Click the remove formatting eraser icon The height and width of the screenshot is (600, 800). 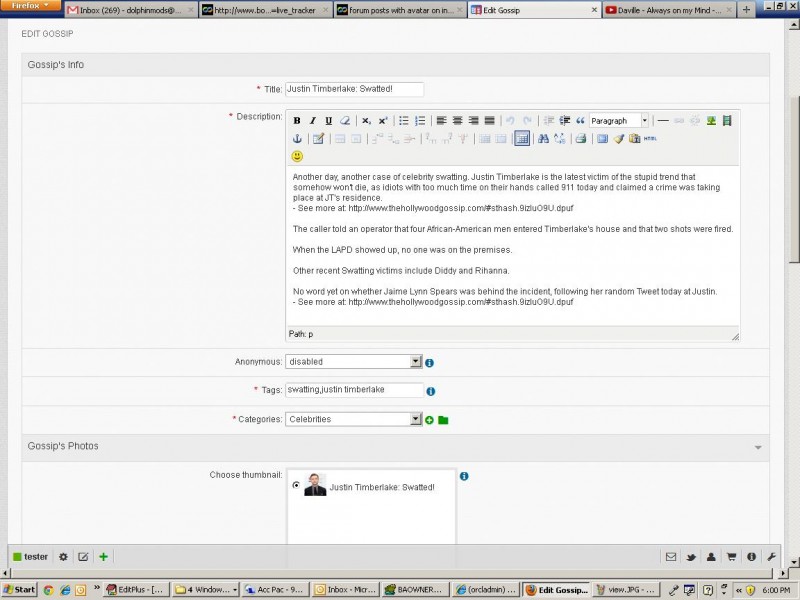coord(345,121)
